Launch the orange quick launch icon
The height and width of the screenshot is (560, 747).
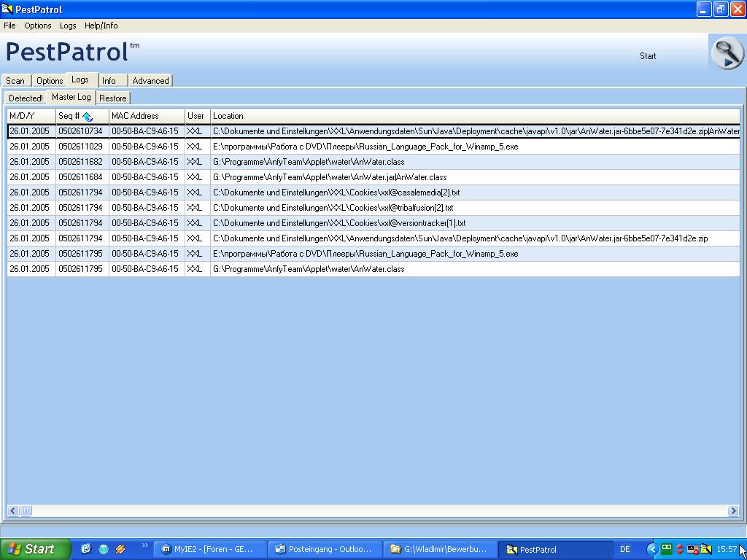[120, 549]
